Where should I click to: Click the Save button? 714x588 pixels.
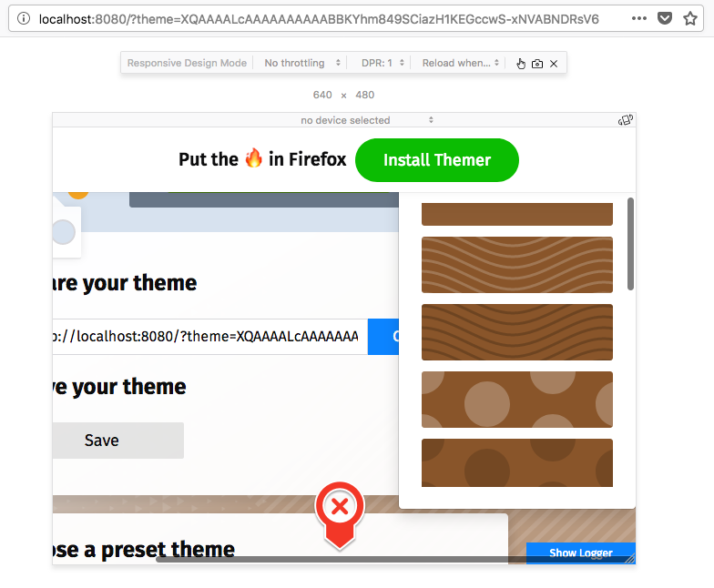pyautogui.click(x=118, y=441)
